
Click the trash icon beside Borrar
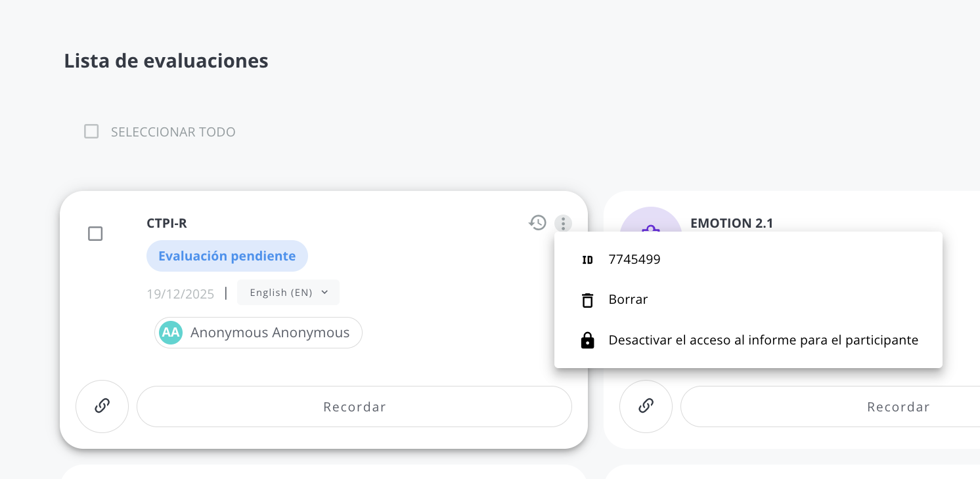click(x=587, y=300)
